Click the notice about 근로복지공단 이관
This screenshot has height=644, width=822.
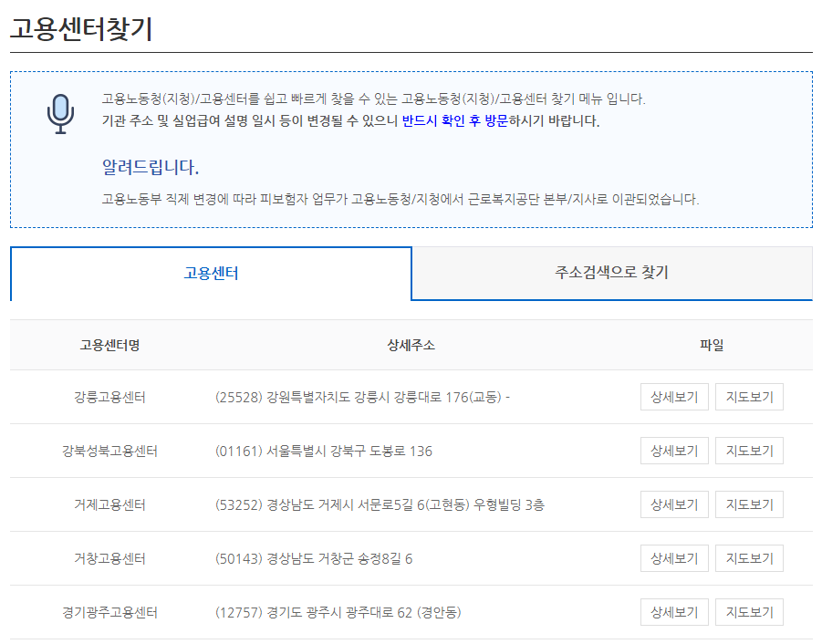point(401,199)
